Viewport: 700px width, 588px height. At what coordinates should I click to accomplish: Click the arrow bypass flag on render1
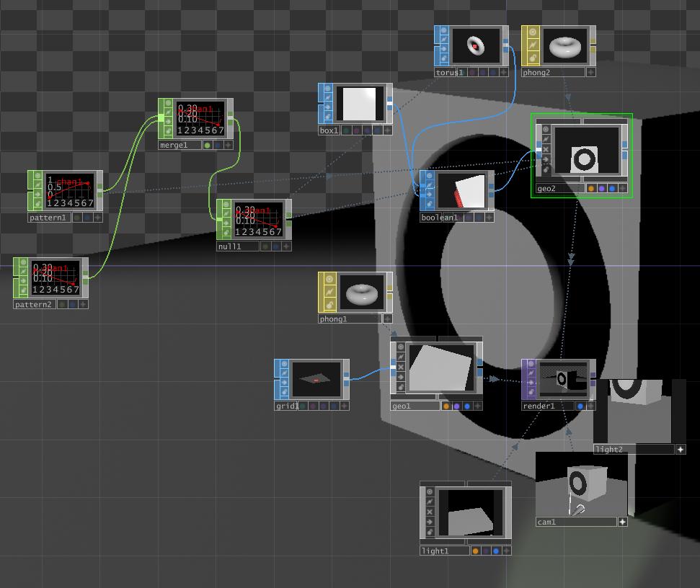click(531, 383)
